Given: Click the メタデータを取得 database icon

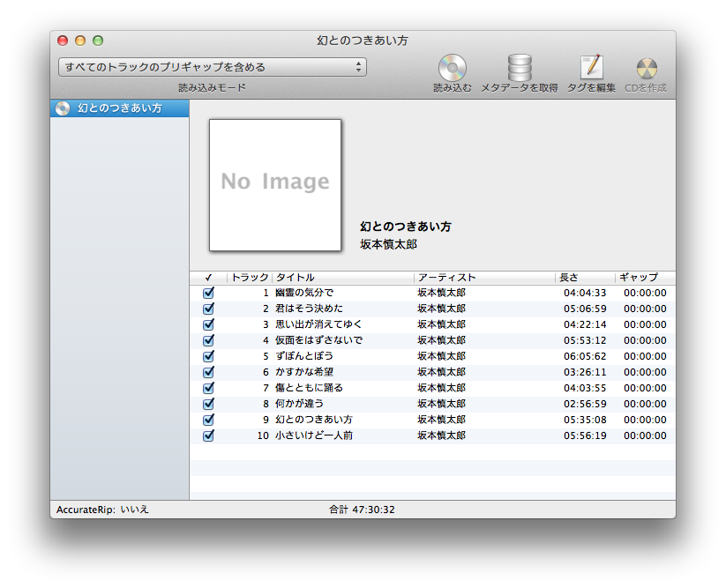Looking at the screenshot, I should click(520, 68).
